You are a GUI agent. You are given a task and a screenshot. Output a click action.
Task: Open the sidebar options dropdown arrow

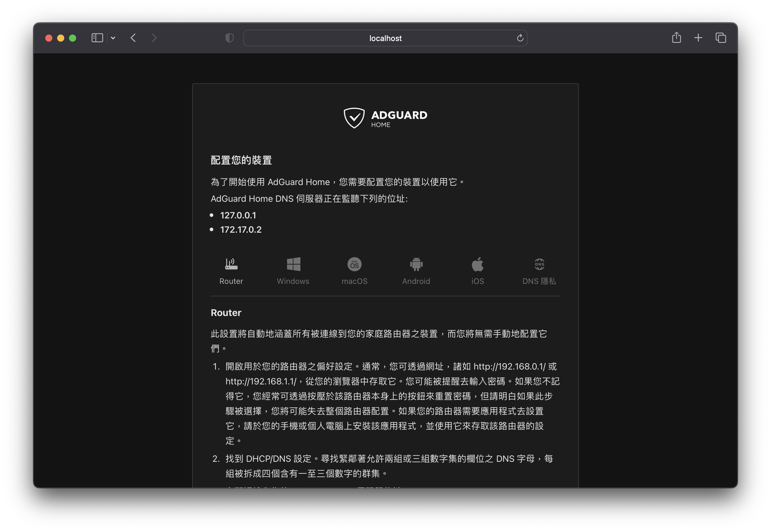(x=113, y=38)
